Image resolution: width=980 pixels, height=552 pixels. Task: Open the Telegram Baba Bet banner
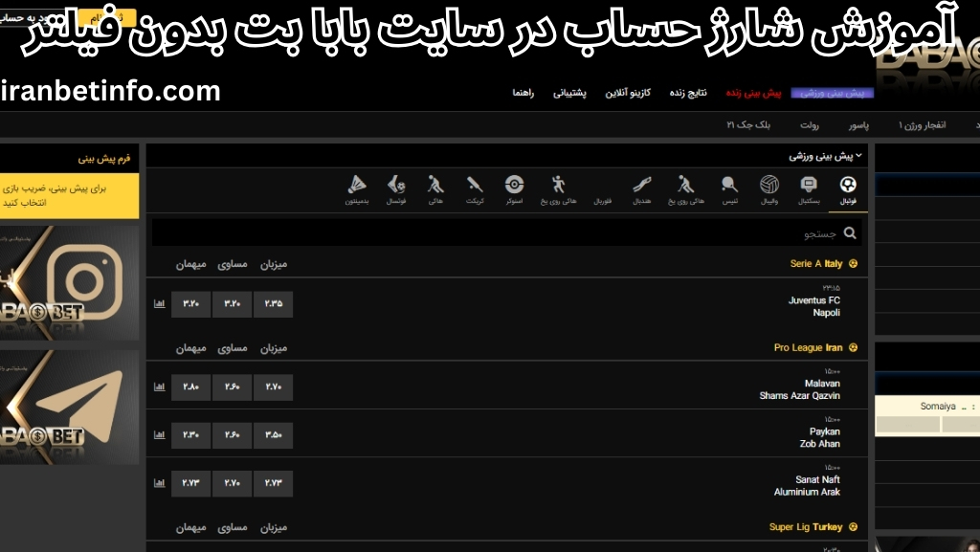[69, 407]
